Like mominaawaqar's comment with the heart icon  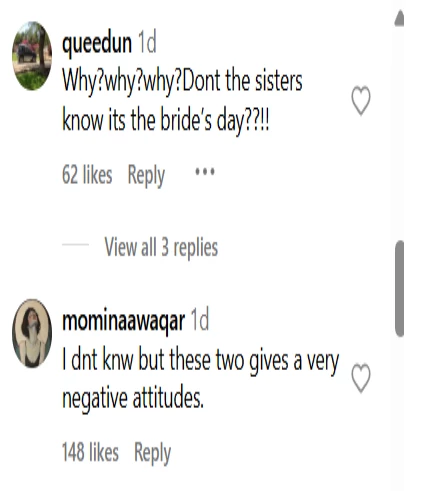pyautogui.click(x=361, y=378)
